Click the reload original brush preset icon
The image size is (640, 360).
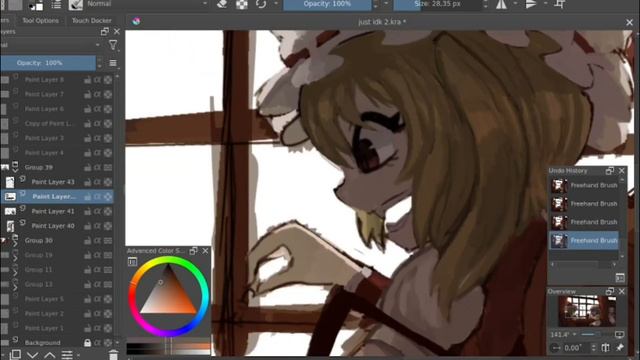click(261, 4)
